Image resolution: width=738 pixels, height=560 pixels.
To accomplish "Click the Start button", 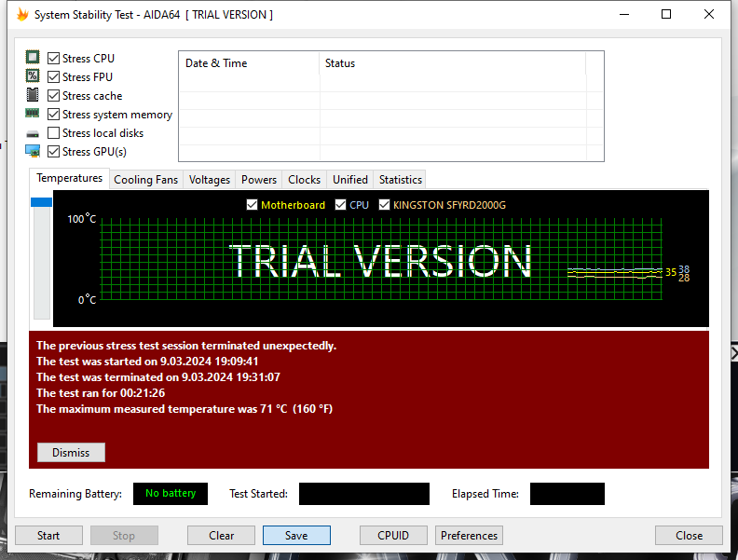I will (x=48, y=536).
